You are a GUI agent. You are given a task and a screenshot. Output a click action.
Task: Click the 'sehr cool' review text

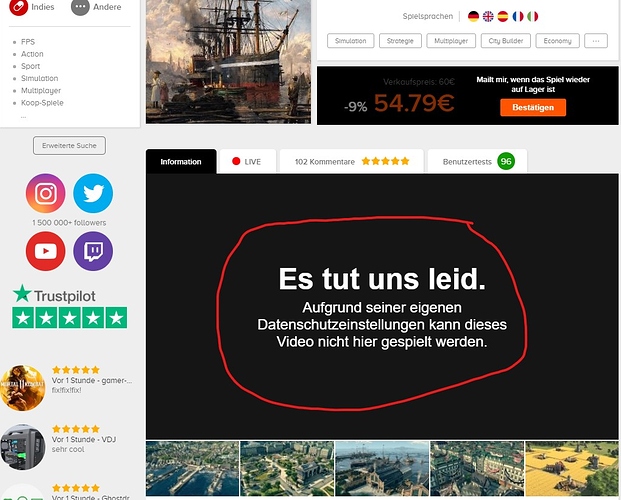68,449
